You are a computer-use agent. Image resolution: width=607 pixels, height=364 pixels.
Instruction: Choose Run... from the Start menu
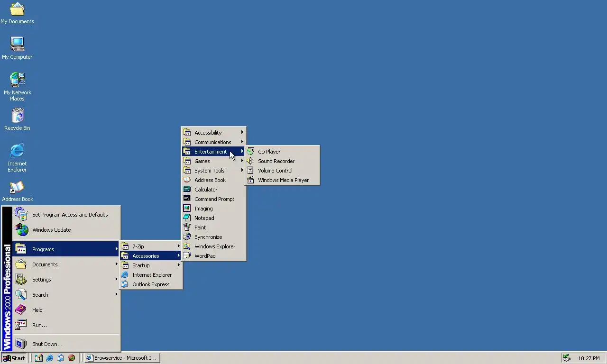66,325
